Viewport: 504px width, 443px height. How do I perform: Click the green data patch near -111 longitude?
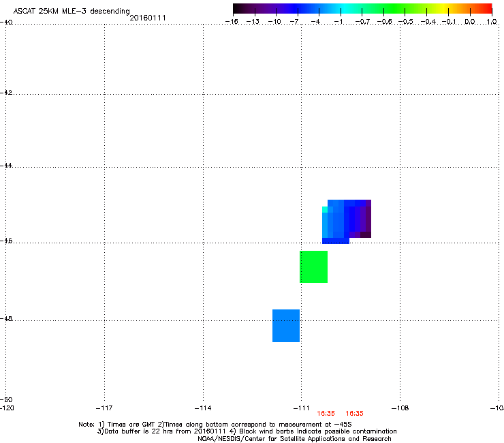coord(314,266)
